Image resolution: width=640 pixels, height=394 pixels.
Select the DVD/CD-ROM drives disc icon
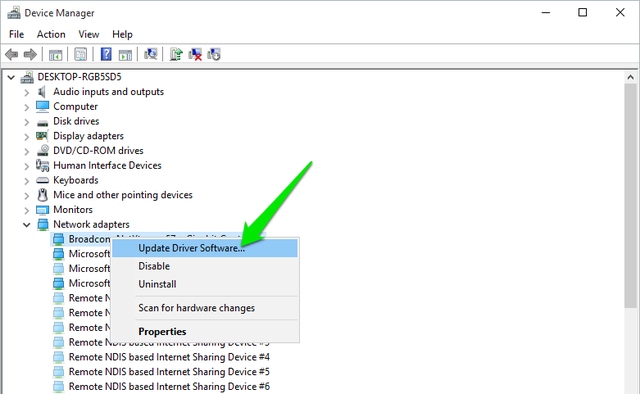(x=43, y=150)
